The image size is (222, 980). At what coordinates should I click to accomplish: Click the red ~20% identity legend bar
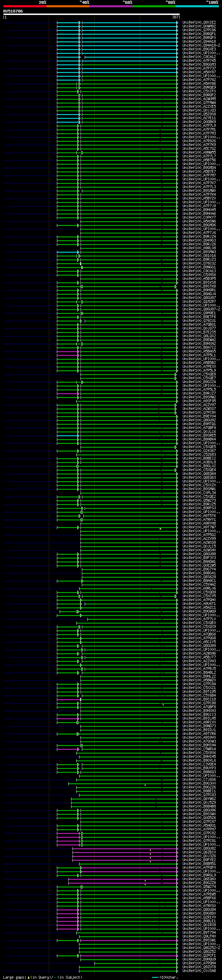(x=25, y=6)
